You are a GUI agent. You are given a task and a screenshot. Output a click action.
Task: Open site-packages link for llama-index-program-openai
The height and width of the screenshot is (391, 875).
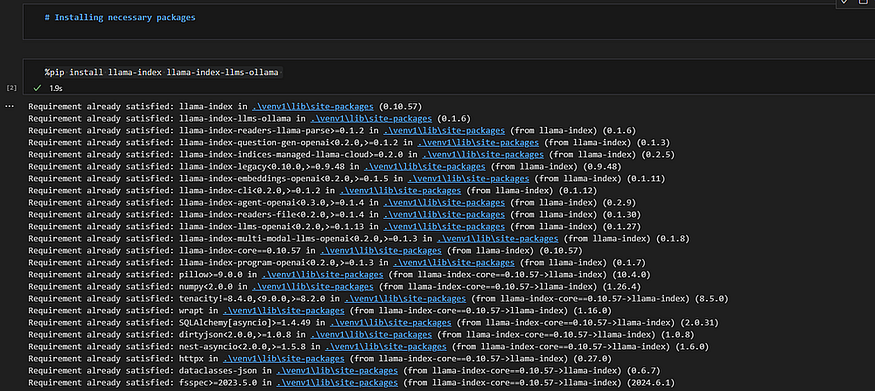454,263
